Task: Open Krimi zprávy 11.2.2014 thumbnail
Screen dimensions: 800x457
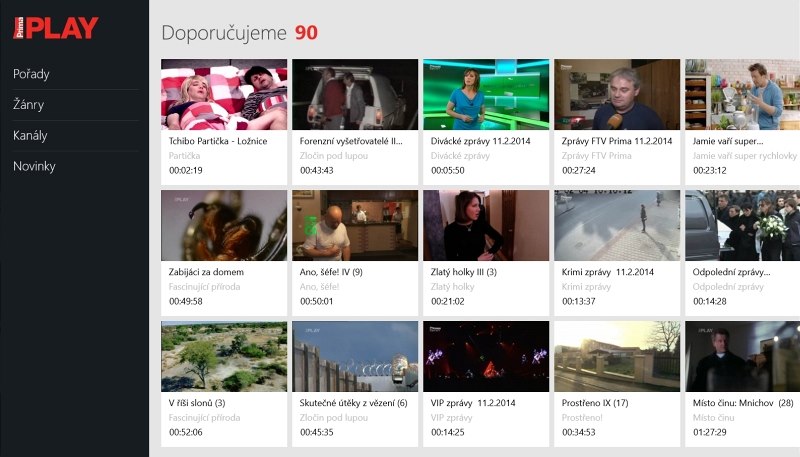Action: pos(616,225)
